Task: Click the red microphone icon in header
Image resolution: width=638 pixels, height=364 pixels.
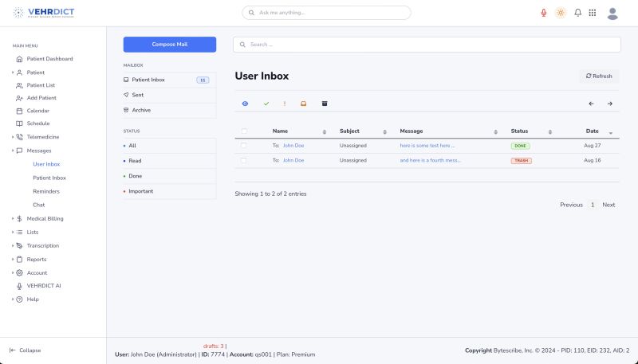Action: click(x=544, y=13)
